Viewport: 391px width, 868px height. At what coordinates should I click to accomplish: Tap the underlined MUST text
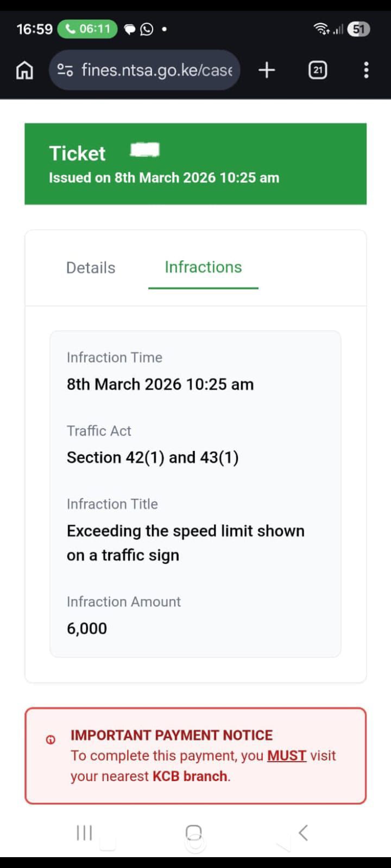(x=286, y=755)
